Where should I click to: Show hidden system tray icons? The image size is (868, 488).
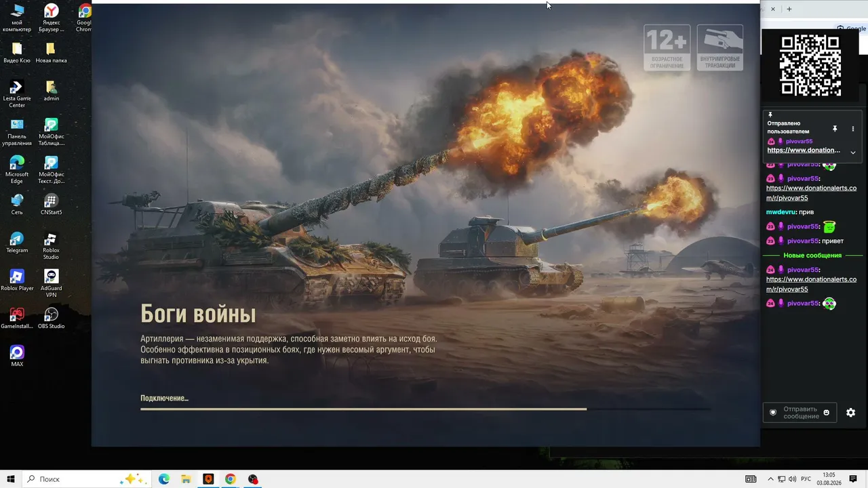[x=770, y=479]
